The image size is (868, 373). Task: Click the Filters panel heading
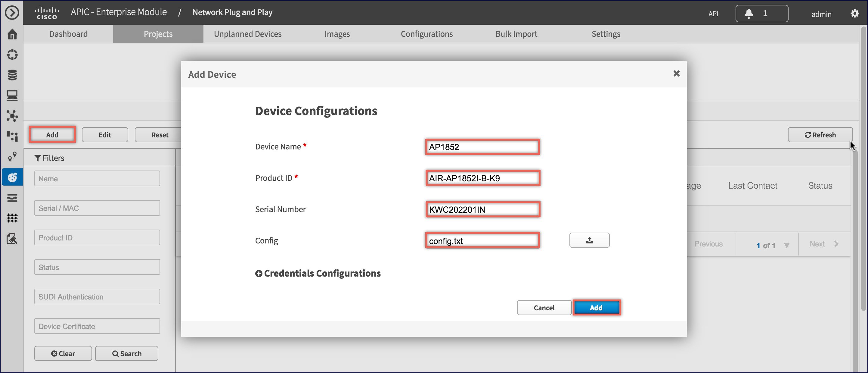(x=49, y=158)
